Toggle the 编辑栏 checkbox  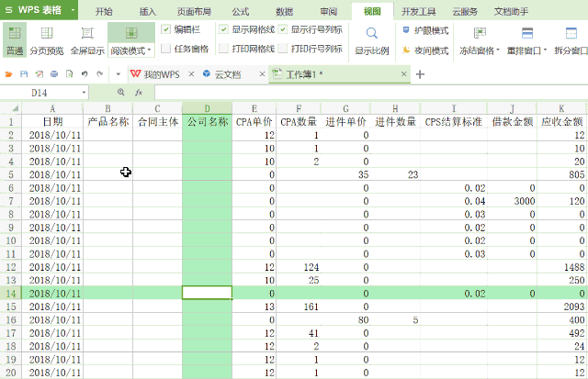[165, 29]
